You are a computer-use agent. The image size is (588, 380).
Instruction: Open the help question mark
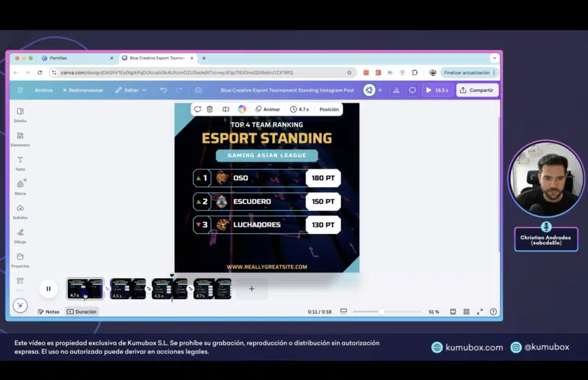(x=493, y=311)
